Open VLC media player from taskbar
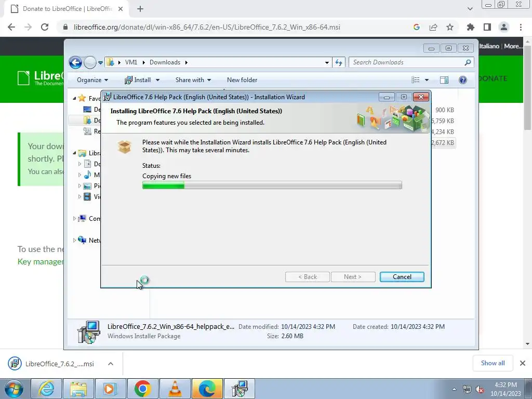The height and width of the screenshot is (399, 532). tap(175, 389)
